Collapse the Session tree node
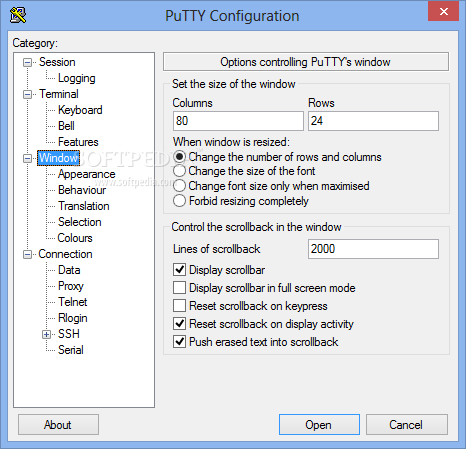Screen dimensions: 466x449 tap(28, 62)
